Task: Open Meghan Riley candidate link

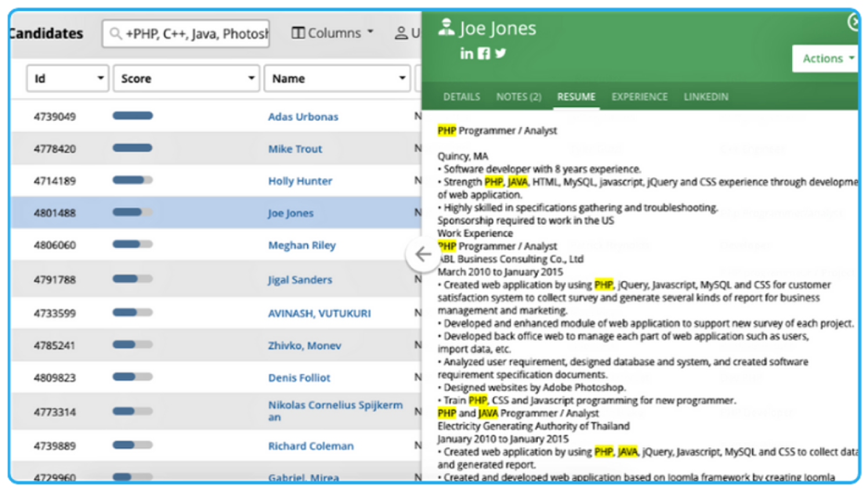Action: 302,245
